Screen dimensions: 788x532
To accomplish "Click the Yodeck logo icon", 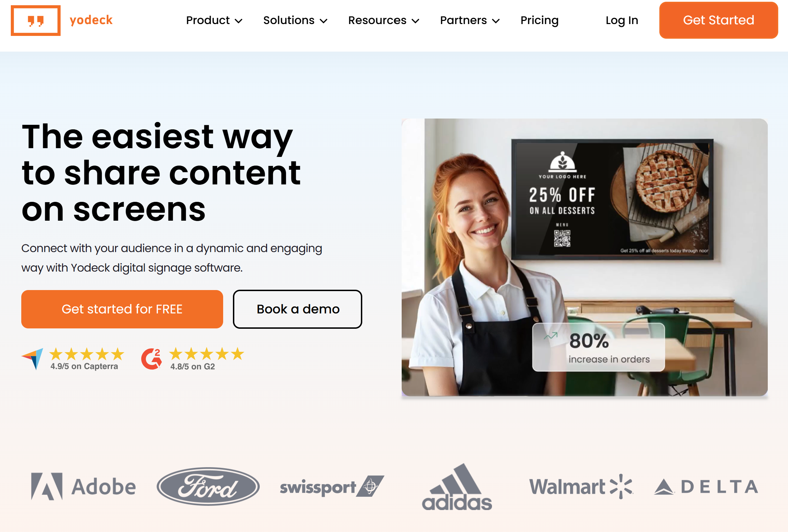I will tap(36, 21).
